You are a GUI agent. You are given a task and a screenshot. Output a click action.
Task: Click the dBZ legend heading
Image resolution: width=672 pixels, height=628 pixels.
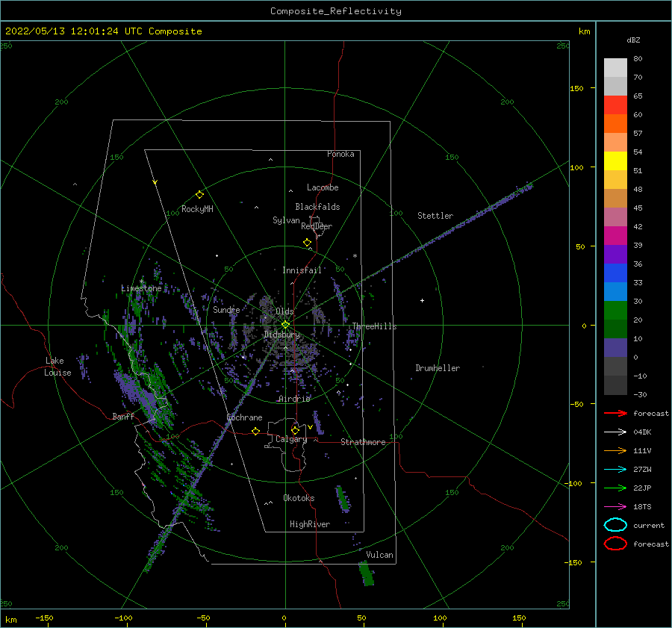pos(633,40)
